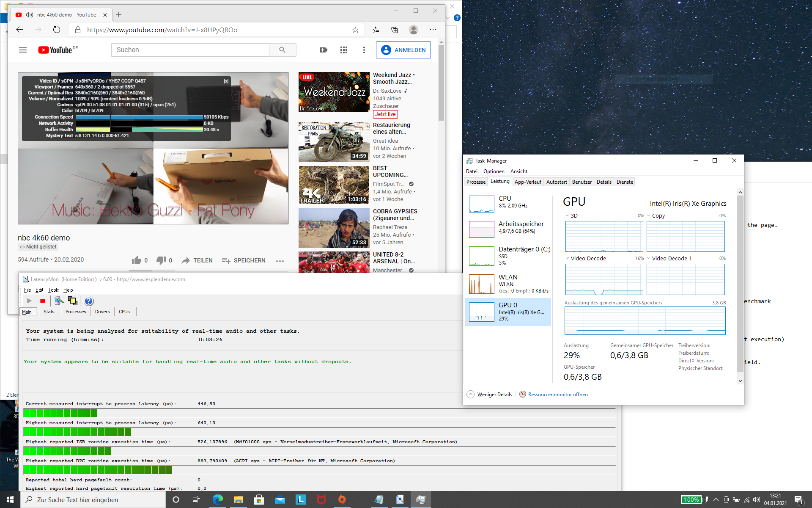Open Task View on the taskbar

(196, 500)
